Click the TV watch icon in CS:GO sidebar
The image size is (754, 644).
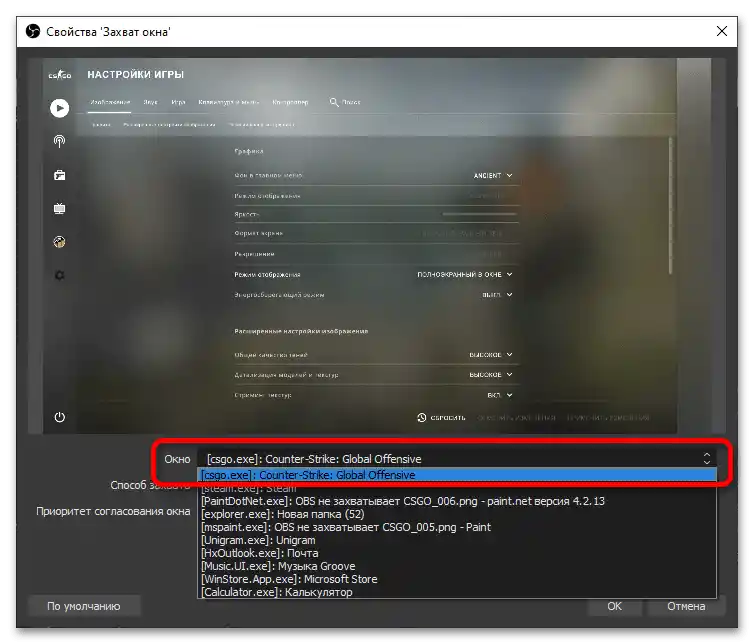pyautogui.click(x=60, y=208)
